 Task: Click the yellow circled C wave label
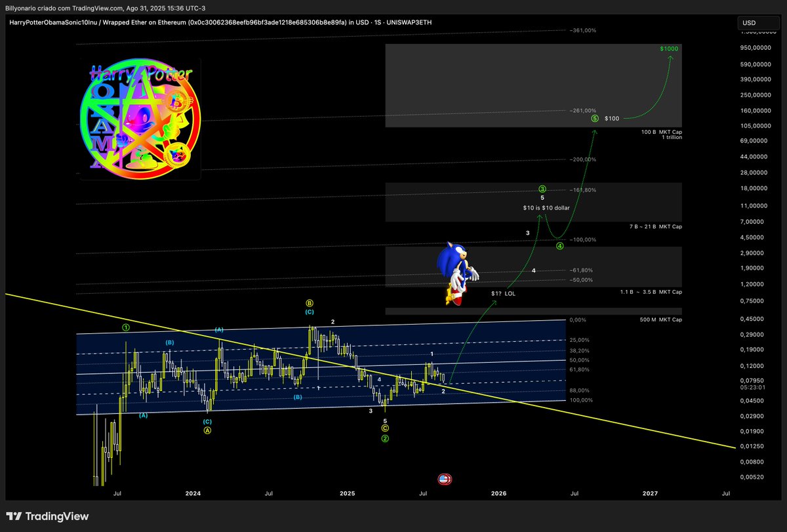(385, 429)
